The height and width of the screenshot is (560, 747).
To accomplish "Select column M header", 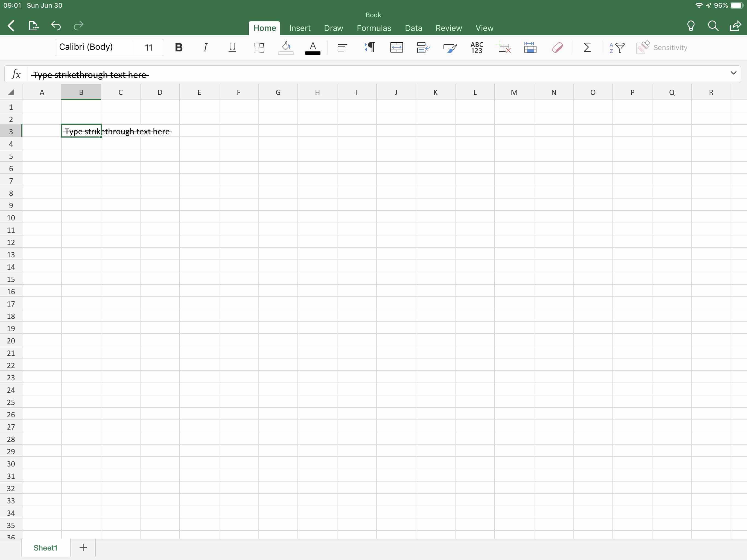I will point(514,92).
